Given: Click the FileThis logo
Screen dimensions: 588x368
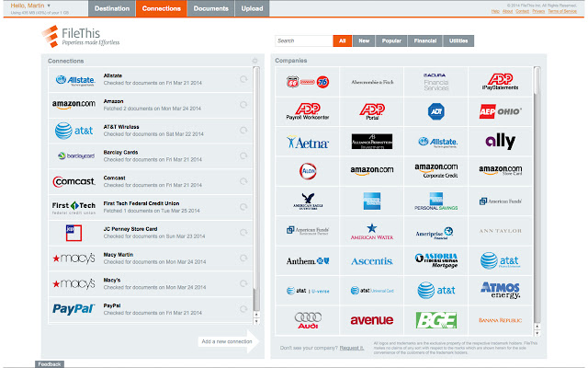Looking at the screenshot, I should point(81,37).
